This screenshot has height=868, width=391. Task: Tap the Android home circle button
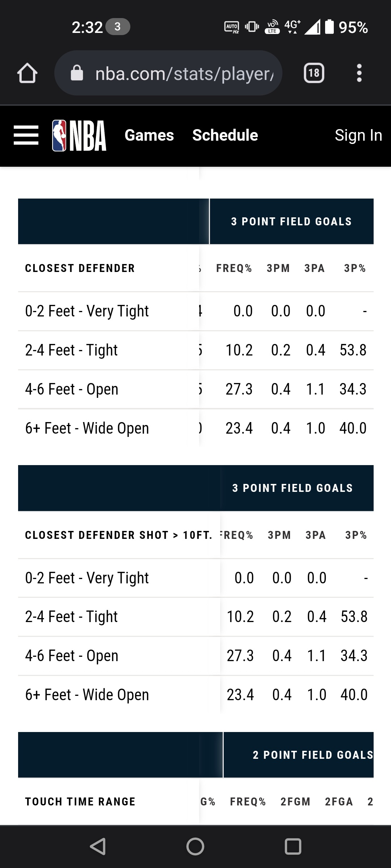point(195,846)
